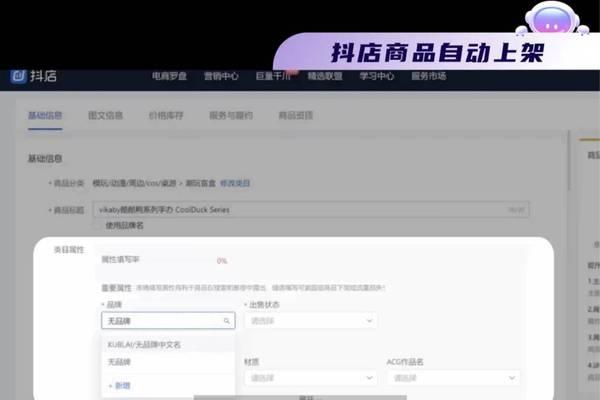Toggle the 使用品牌名 checkbox
This screenshot has width=600, height=400.
pyautogui.click(x=99, y=225)
